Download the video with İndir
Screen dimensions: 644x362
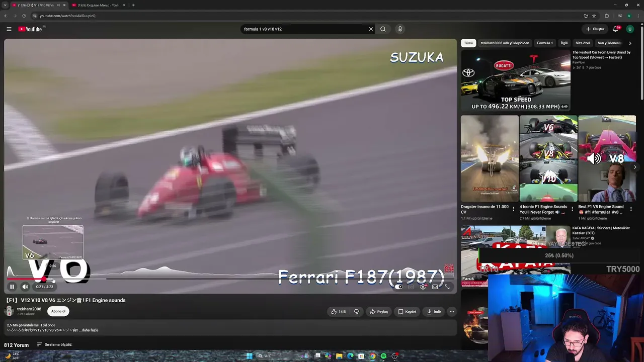[x=434, y=312]
